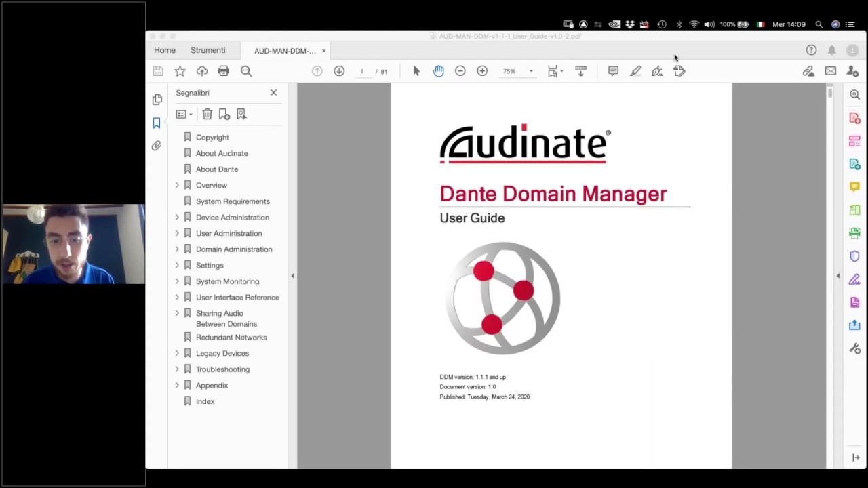The width and height of the screenshot is (868, 488).
Task: Expand the Settings bookmark
Action: 177,265
